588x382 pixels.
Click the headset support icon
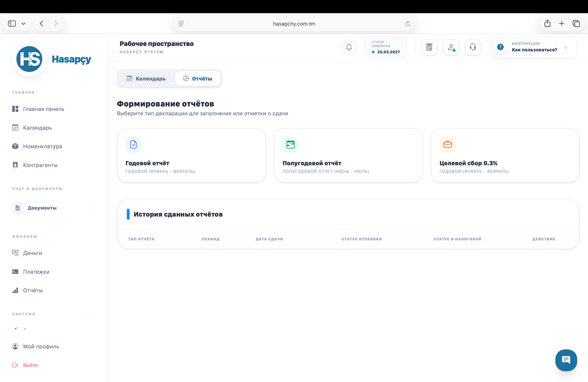pyautogui.click(x=473, y=47)
